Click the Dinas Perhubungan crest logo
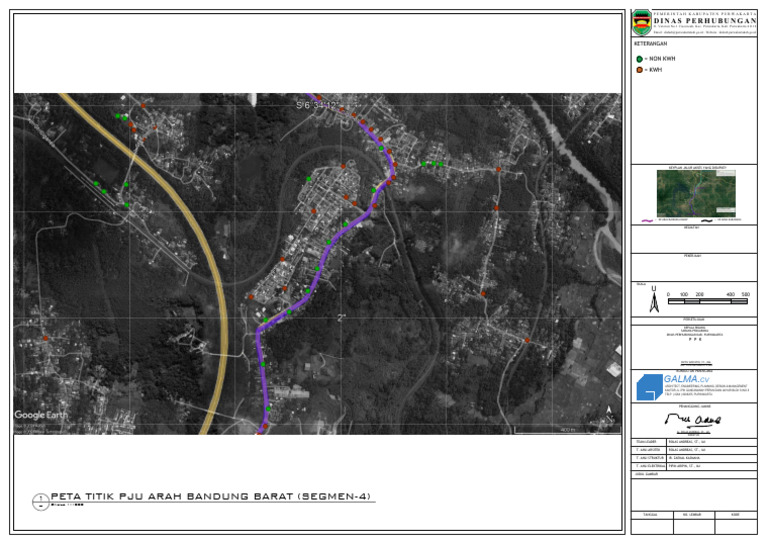Viewport: 768px width, 543px height. tap(643, 22)
